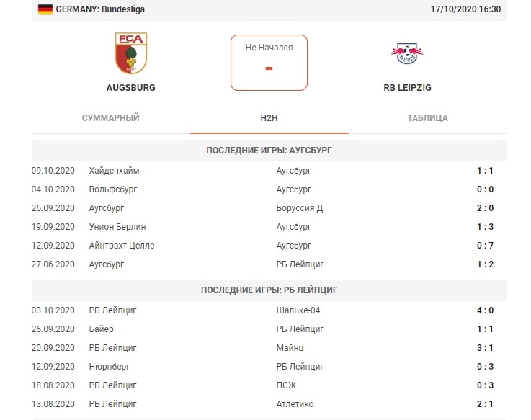This screenshot has height=420, width=531.
Task: Click the RB Leipzig club logo
Action: pos(407,52)
